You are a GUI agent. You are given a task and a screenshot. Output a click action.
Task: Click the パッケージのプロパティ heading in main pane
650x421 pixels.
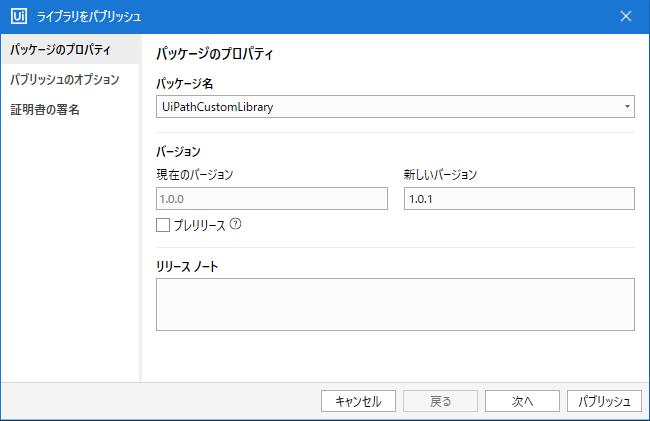tap(215, 54)
